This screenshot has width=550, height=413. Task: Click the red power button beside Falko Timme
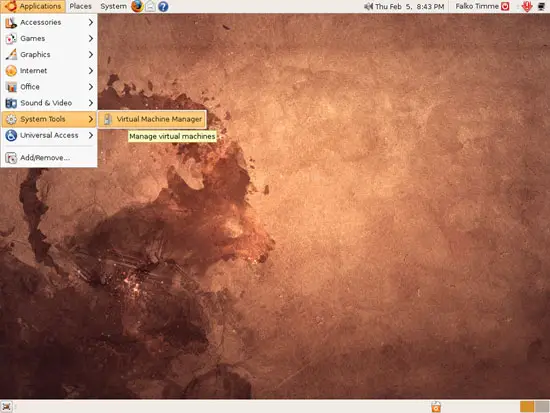[505, 6]
